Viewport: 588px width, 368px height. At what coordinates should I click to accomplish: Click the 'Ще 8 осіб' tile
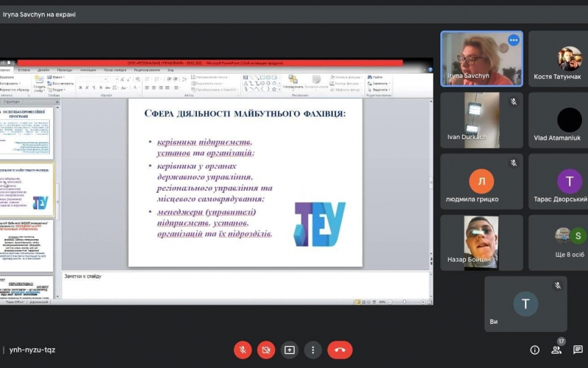[x=558, y=243]
